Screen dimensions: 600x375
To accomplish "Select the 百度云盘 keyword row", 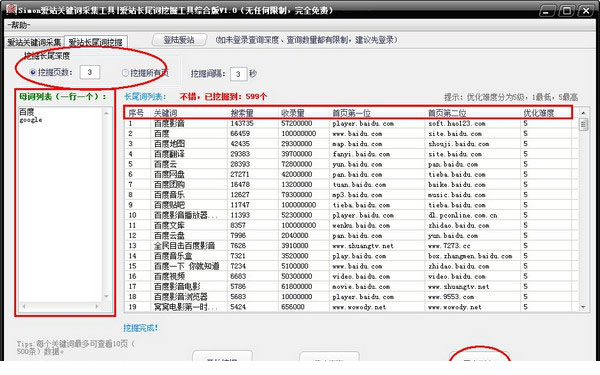I will (169, 235).
